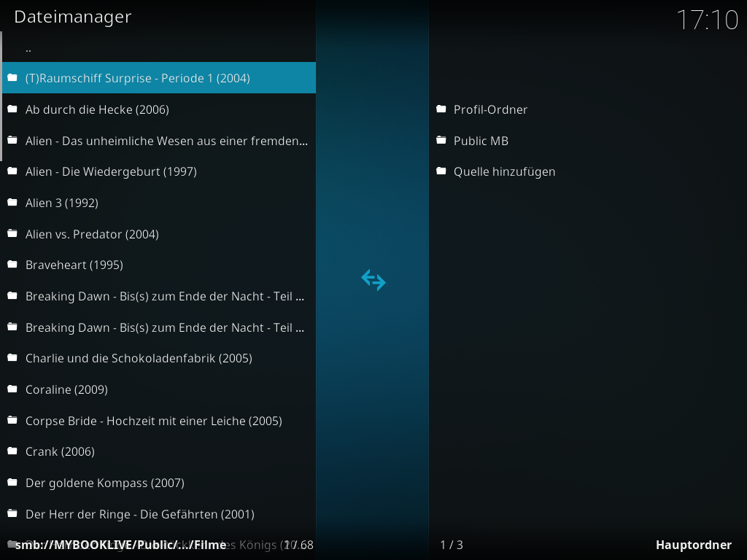Click folder icon of Alien - Das unheimliche Wesen
This screenshot has width=747, height=560.
coord(12,141)
